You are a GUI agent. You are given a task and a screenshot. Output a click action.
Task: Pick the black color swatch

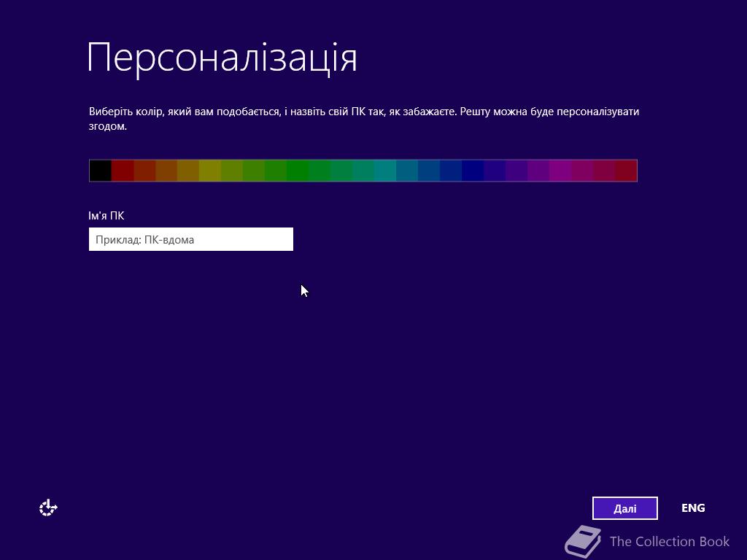101,171
